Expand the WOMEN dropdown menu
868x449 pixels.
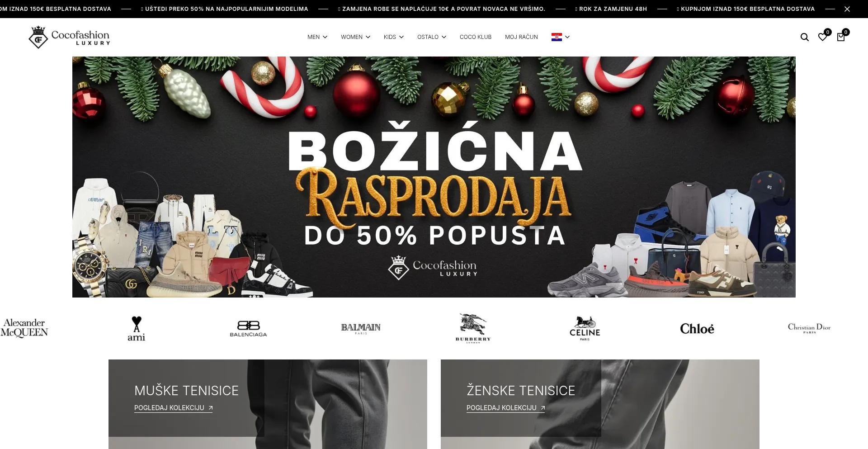click(x=356, y=37)
